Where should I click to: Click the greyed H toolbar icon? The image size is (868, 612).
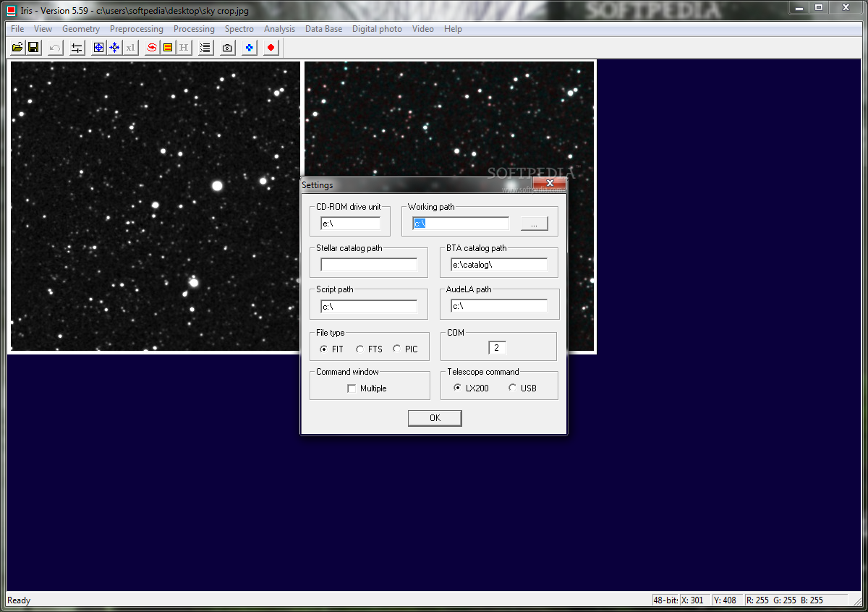click(184, 48)
